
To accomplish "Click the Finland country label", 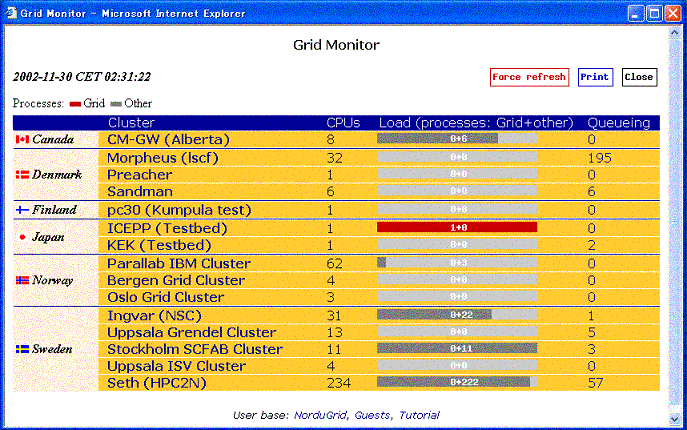I will coord(54,210).
